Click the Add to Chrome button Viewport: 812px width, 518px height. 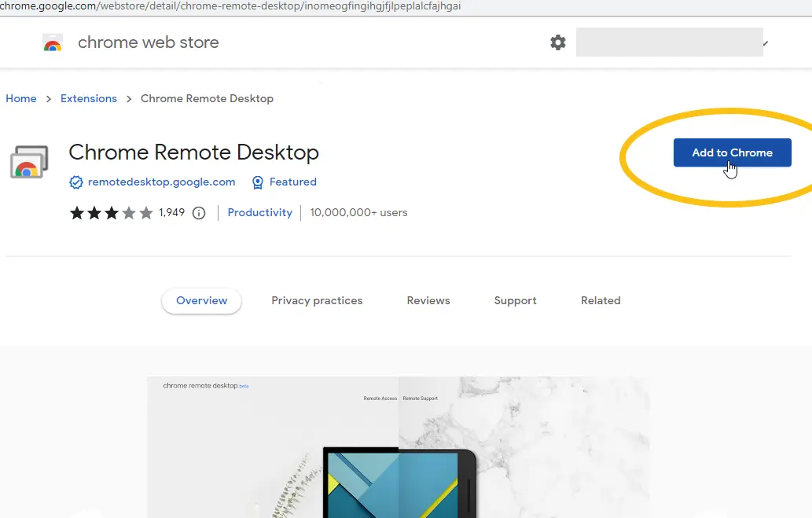(733, 152)
